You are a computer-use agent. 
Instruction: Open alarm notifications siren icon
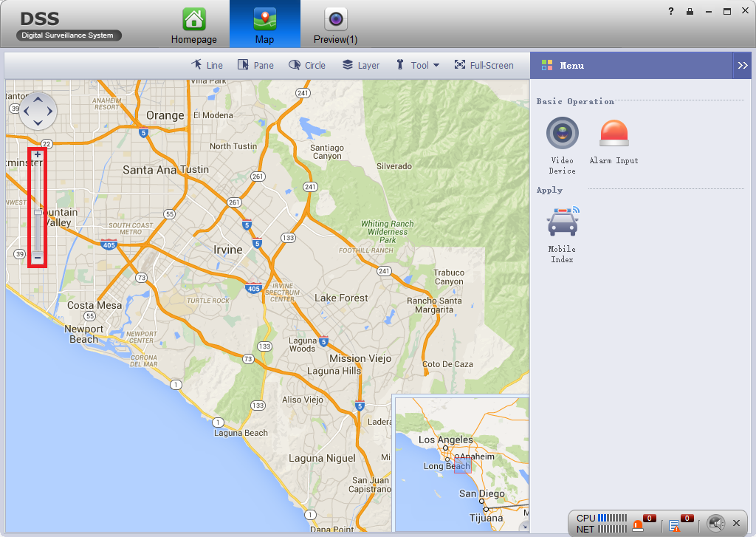point(638,525)
